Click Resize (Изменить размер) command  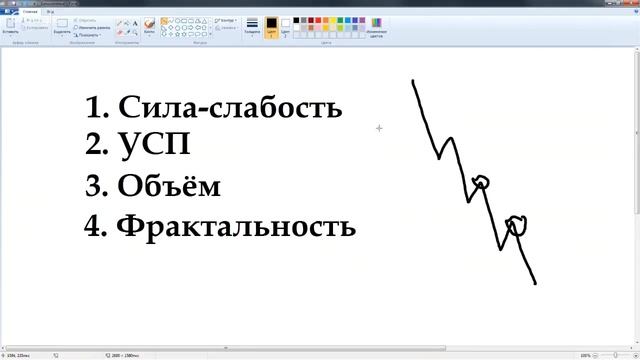point(92,28)
